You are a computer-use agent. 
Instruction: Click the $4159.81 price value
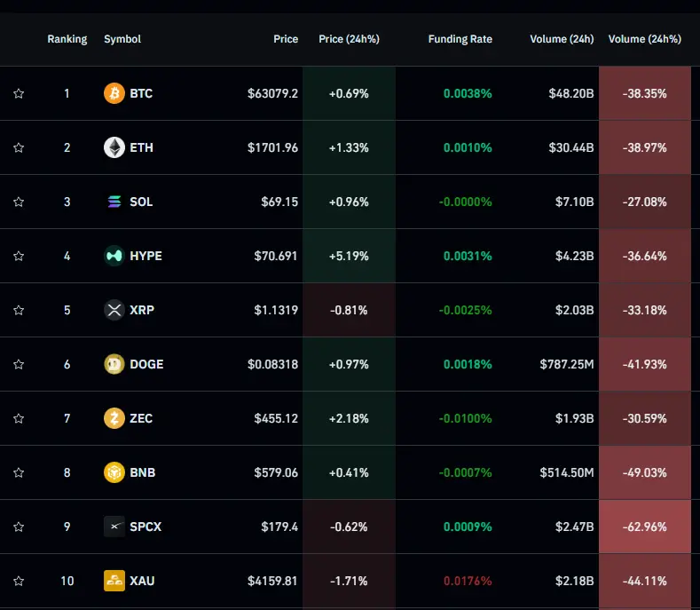(272, 581)
